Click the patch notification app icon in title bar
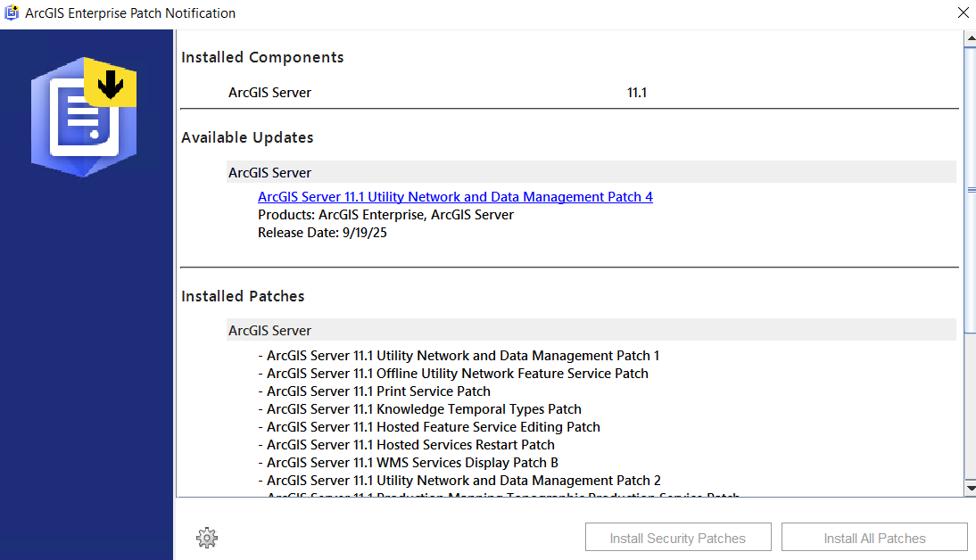 tap(12, 12)
